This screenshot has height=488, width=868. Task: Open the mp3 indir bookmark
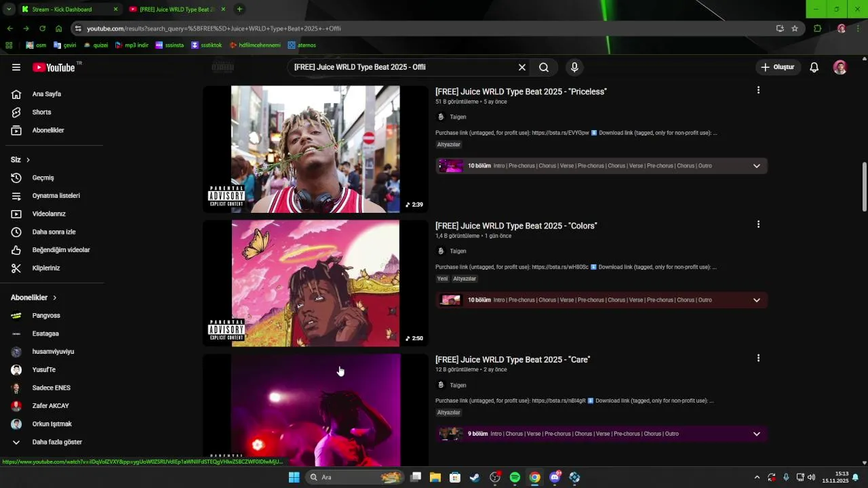point(132,45)
